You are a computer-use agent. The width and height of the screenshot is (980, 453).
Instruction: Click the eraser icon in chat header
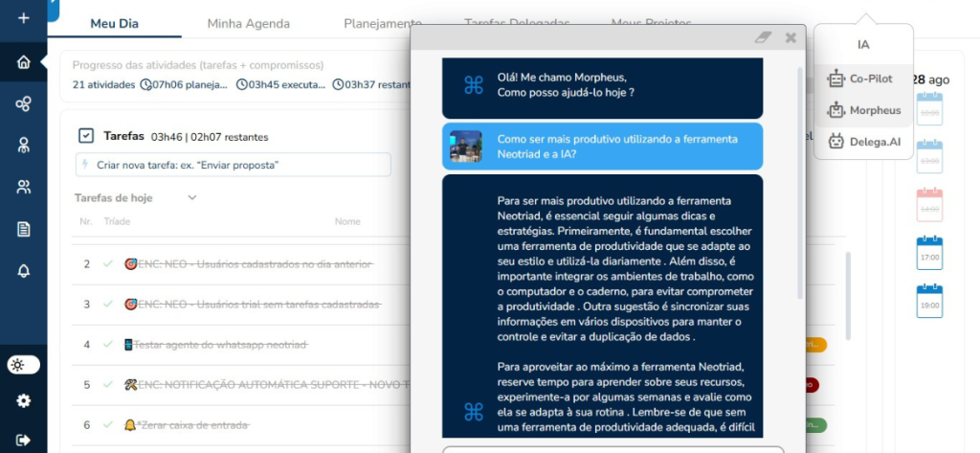[x=762, y=37]
